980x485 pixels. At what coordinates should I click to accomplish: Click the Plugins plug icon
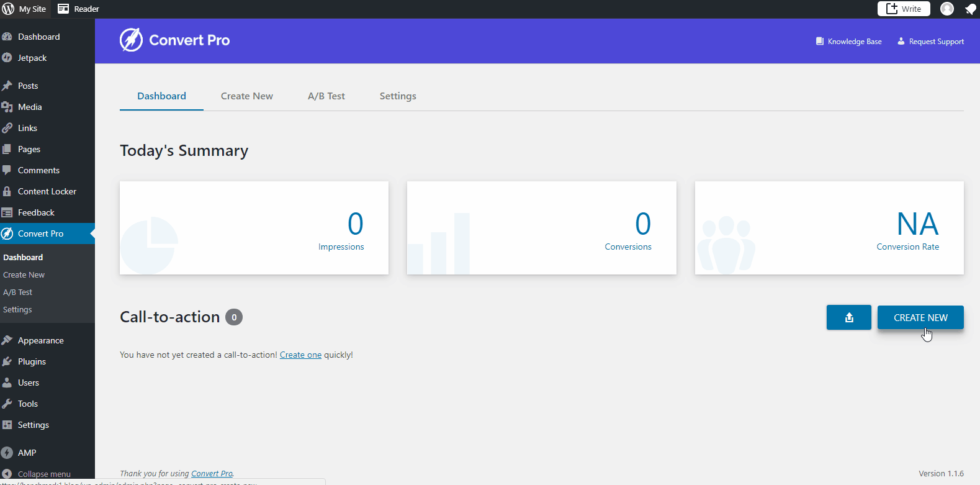point(7,361)
